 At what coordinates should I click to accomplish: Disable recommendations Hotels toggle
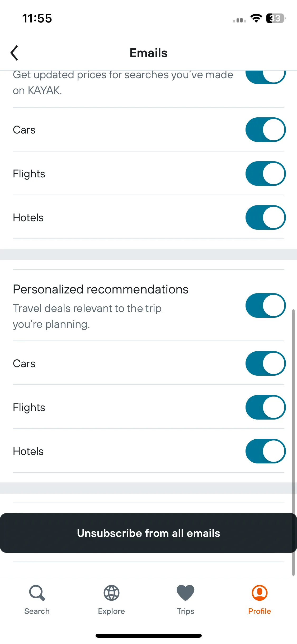click(266, 451)
